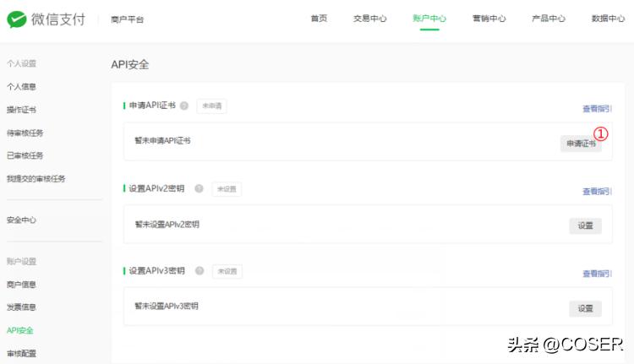This screenshot has height=364, width=634.
Task: Select 个人信息 in sidebar
Action: (21, 86)
